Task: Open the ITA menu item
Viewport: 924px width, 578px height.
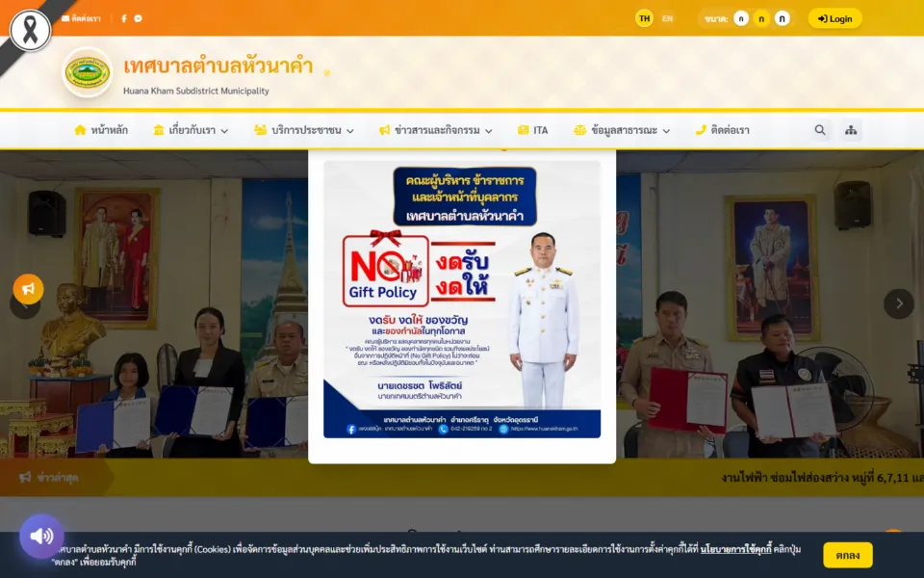Action: pyautogui.click(x=532, y=130)
